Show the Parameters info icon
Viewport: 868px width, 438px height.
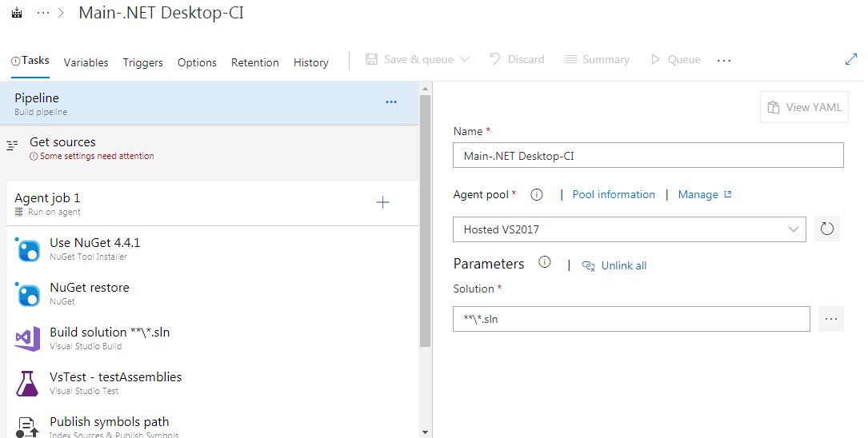[545, 262]
